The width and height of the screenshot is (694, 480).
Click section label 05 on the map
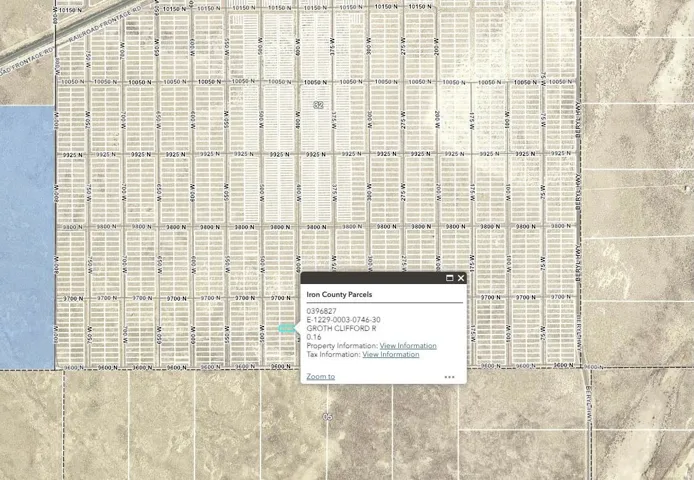328,417
